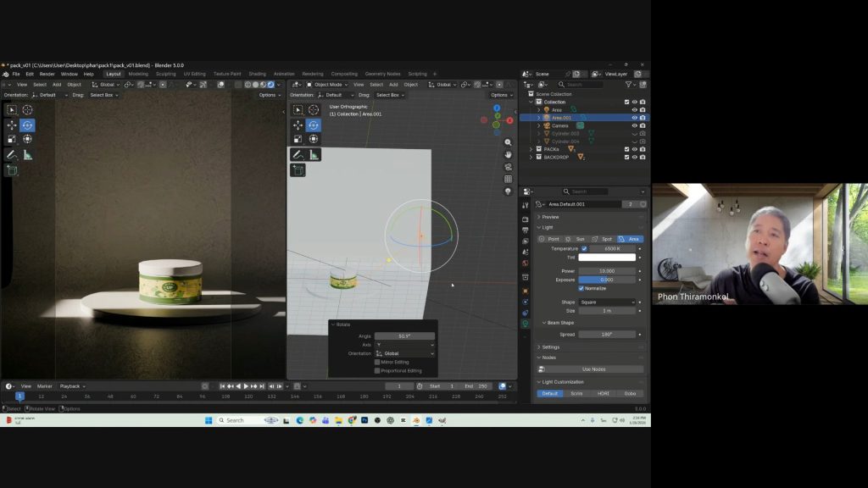Expand the PACKs collection
The height and width of the screenshot is (488, 868).
(531, 149)
